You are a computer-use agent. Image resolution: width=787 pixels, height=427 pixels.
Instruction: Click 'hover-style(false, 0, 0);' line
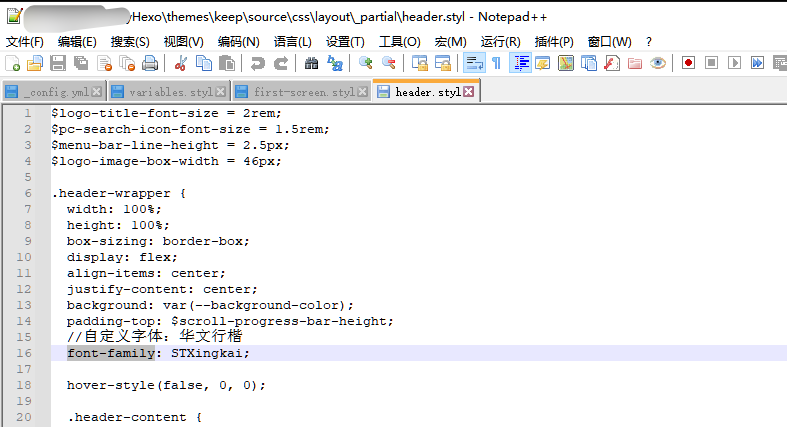(166, 385)
